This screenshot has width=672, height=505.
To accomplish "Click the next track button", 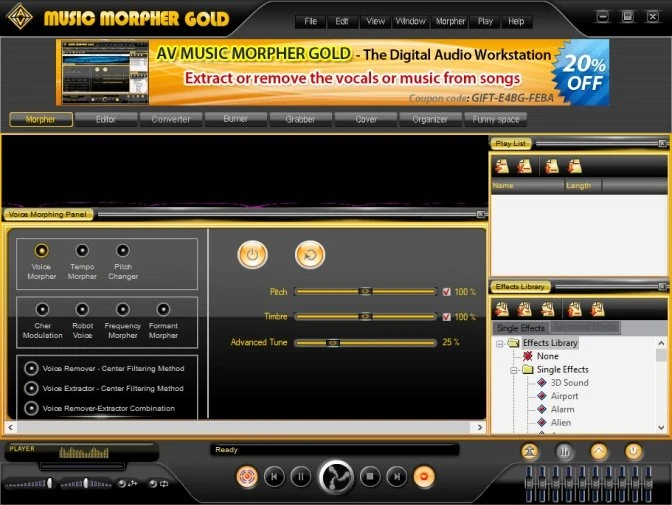I will pyautogui.click(x=397, y=476).
